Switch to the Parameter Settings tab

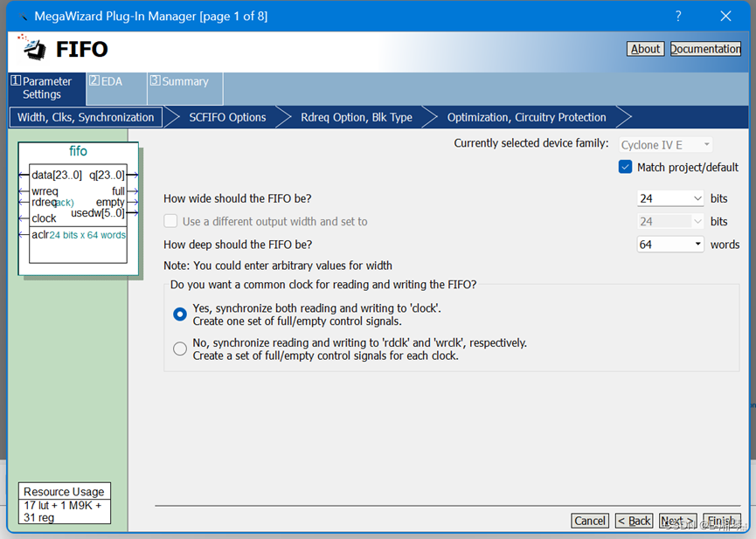click(47, 87)
